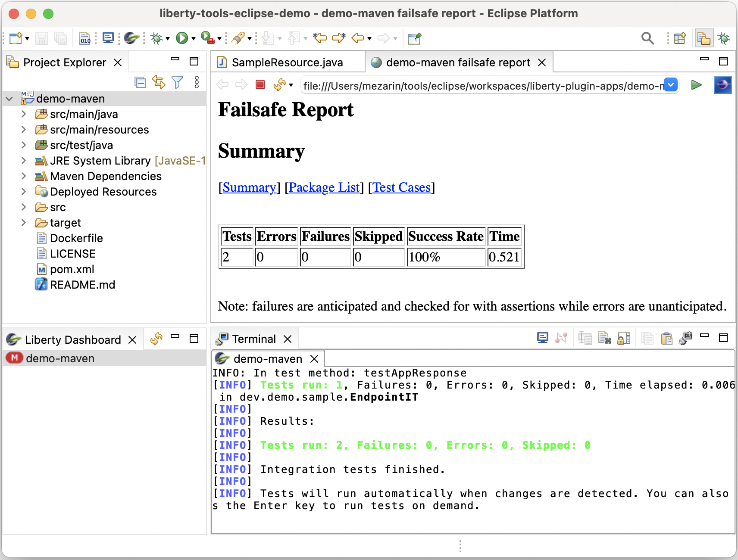
Task: Select pom.xml in Project Explorer
Action: tap(72, 269)
